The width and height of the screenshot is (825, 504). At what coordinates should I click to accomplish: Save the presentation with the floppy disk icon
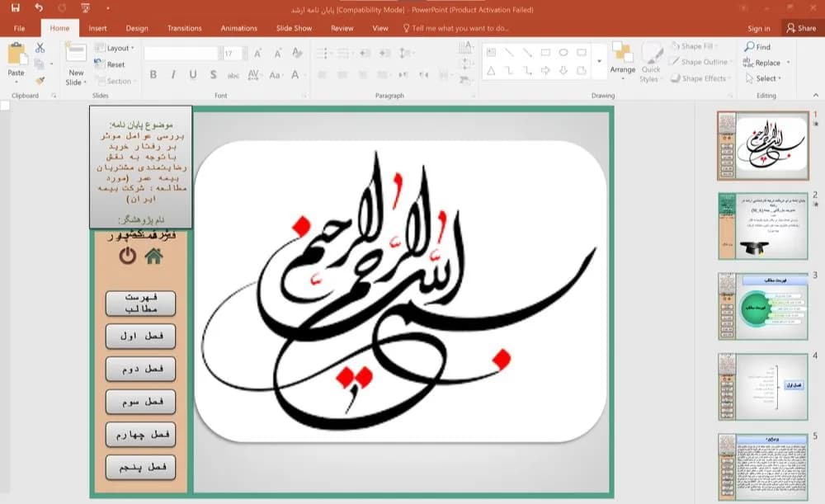point(15,8)
